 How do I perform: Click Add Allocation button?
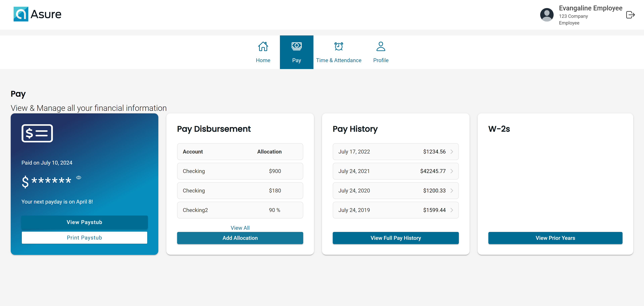click(x=240, y=238)
